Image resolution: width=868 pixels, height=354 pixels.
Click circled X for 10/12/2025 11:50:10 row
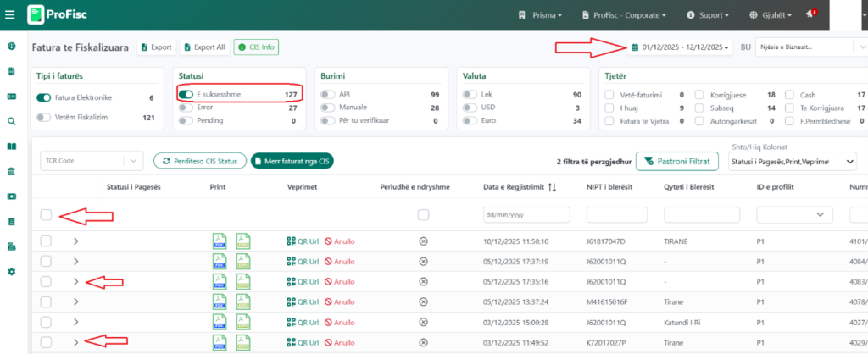pos(423,241)
